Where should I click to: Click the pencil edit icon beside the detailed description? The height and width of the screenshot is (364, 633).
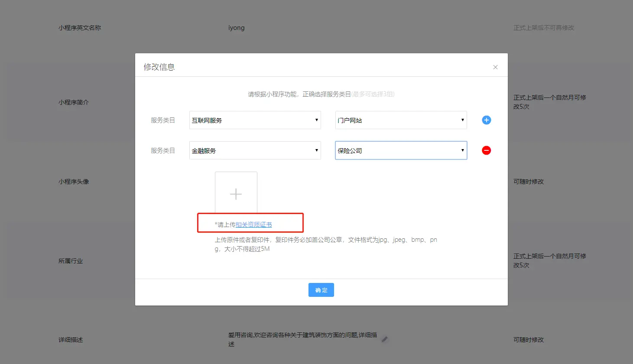pos(384,339)
